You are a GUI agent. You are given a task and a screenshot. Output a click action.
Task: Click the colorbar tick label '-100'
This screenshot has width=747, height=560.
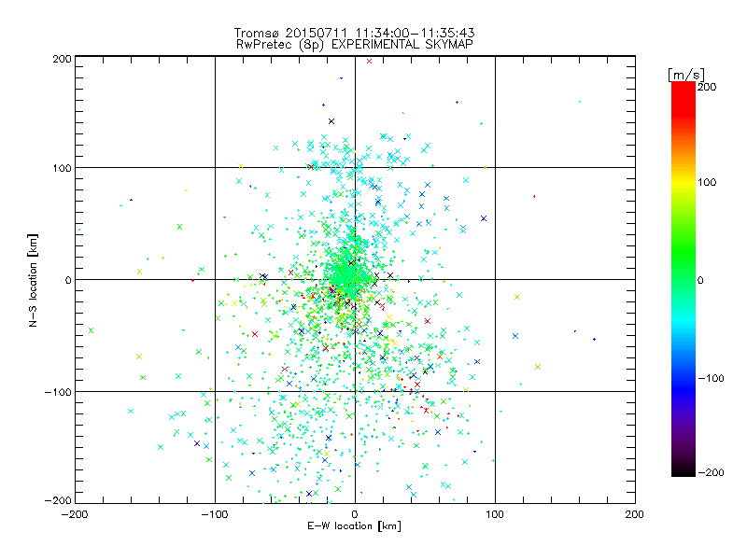point(711,378)
